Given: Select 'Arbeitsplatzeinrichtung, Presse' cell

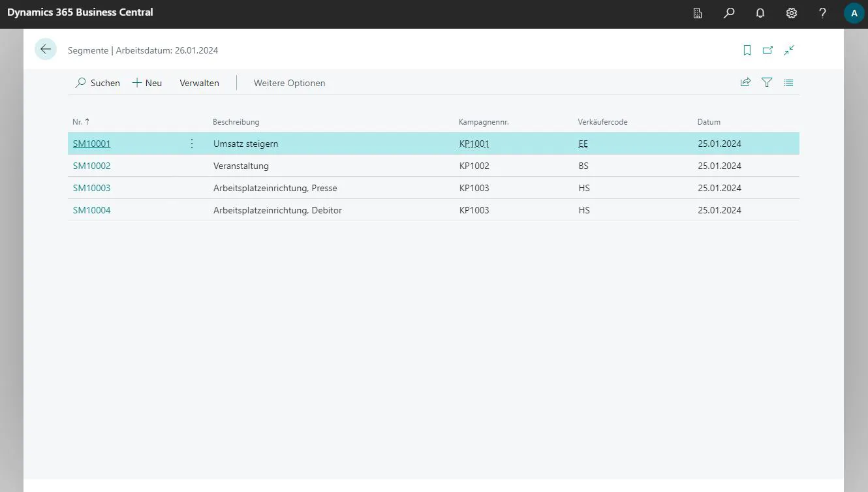Looking at the screenshot, I should pyautogui.click(x=275, y=188).
